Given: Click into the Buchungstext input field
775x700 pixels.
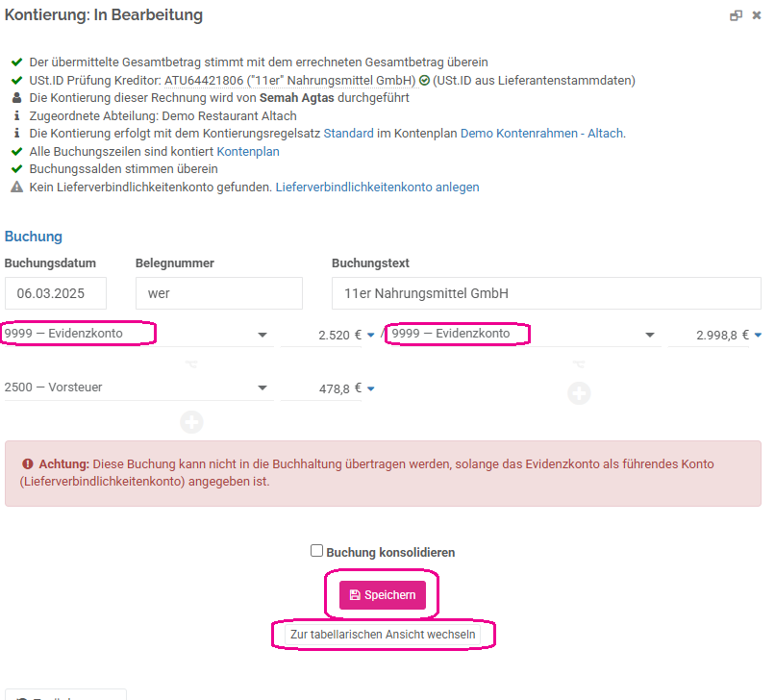Looking at the screenshot, I should tap(546, 293).
